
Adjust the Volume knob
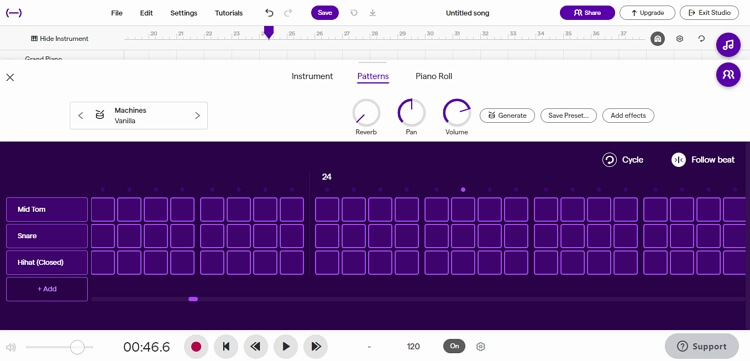coord(457,113)
